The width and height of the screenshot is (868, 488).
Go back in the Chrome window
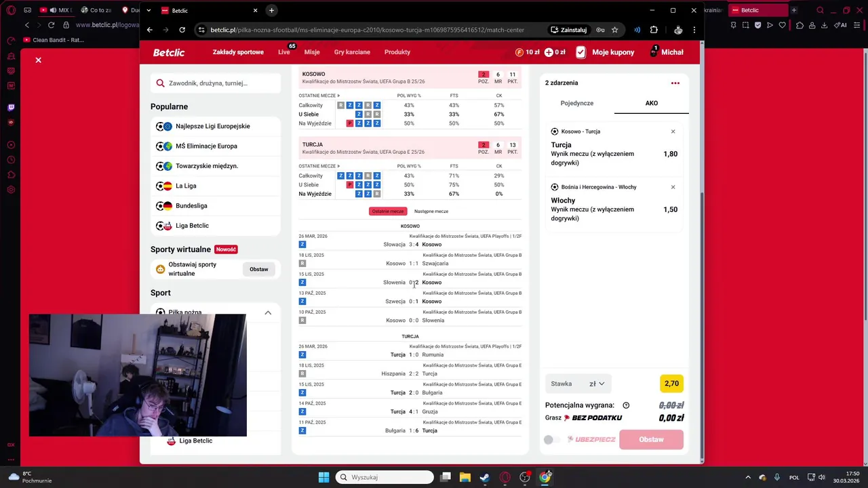(150, 30)
